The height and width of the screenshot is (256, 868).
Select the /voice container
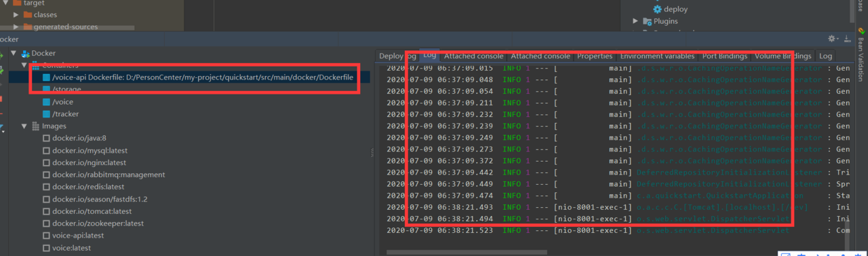tap(62, 102)
